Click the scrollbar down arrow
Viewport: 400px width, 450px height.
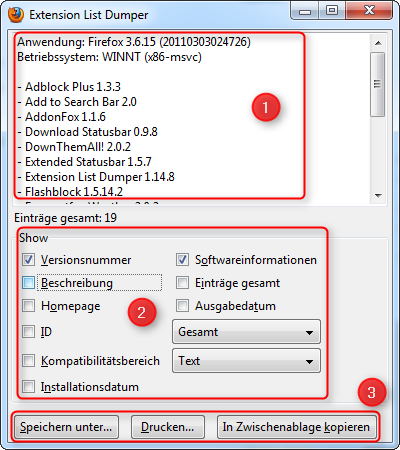coord(378,195)
